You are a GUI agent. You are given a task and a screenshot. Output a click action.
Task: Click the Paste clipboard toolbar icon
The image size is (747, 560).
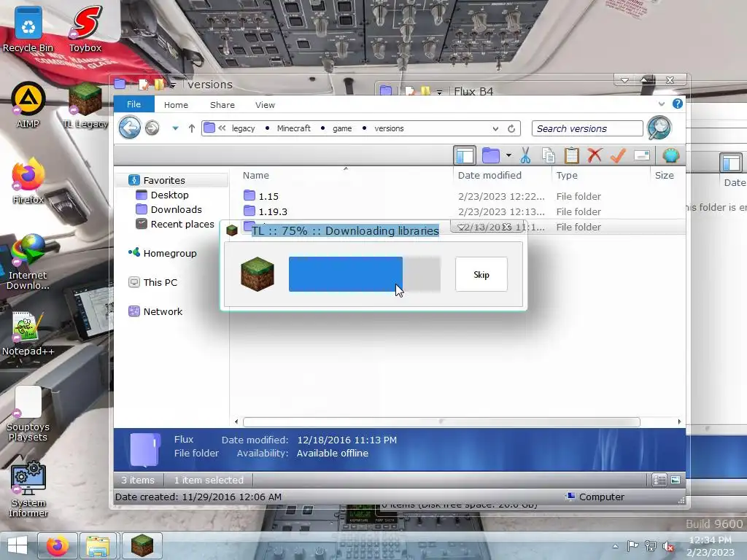point(572,155)
